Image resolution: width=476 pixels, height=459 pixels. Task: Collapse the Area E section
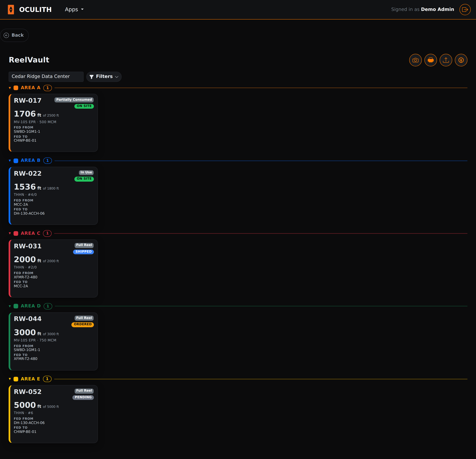[x=10, y=379]
